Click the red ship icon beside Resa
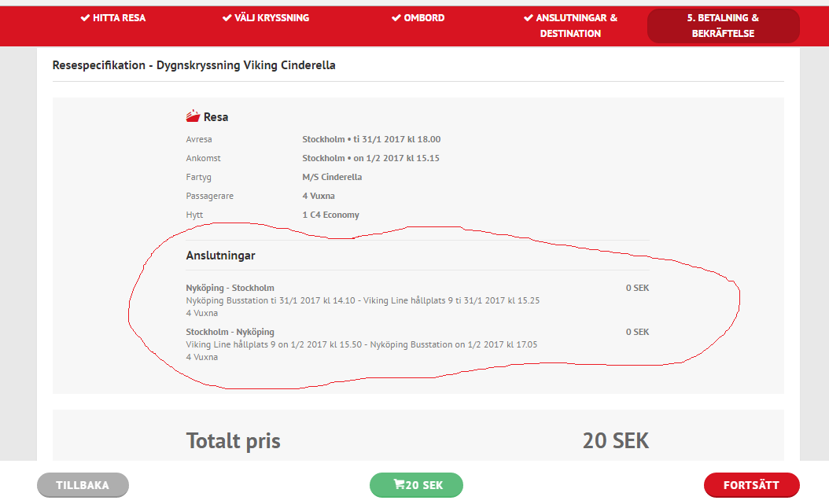The width and height of the screenshot is (829, 504). pos(193,116)
